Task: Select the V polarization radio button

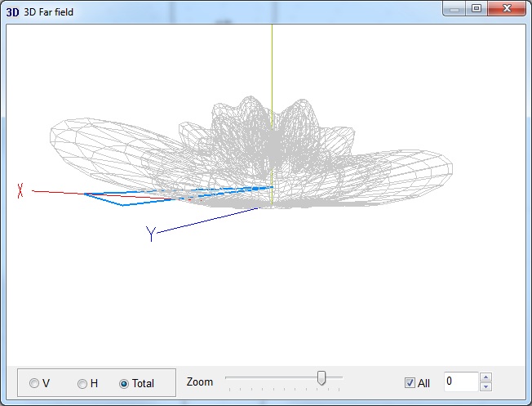Action: pyautogui.click(x=34, y=383)
